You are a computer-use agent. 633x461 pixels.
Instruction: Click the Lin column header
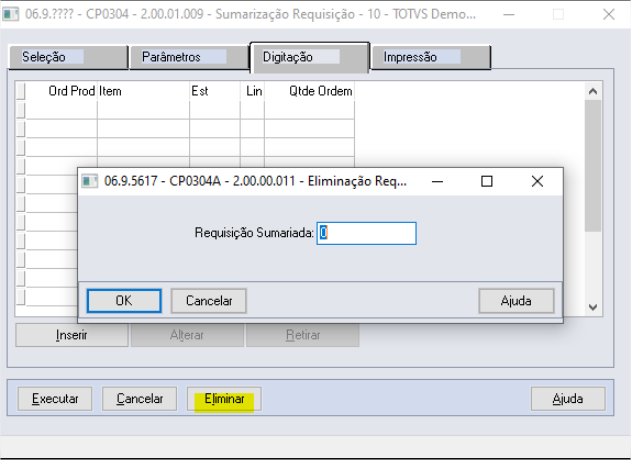point(252,91)
